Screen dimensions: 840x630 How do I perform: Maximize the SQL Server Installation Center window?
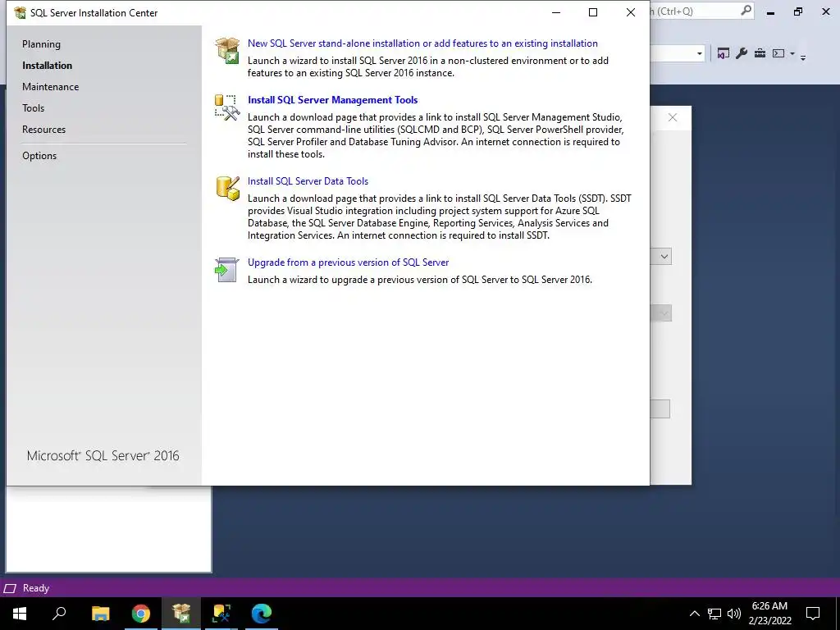pyautogui.click(x=593, y=12)
